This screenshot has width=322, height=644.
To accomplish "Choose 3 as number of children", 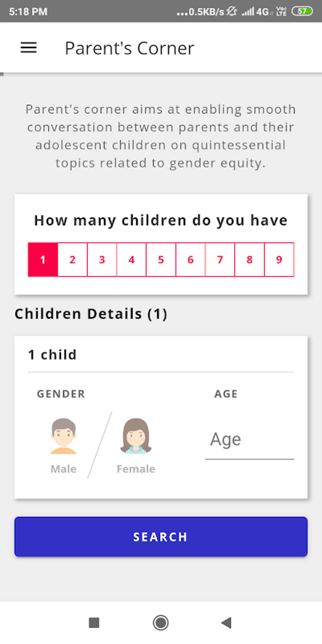I will click(x=102, y=259).
